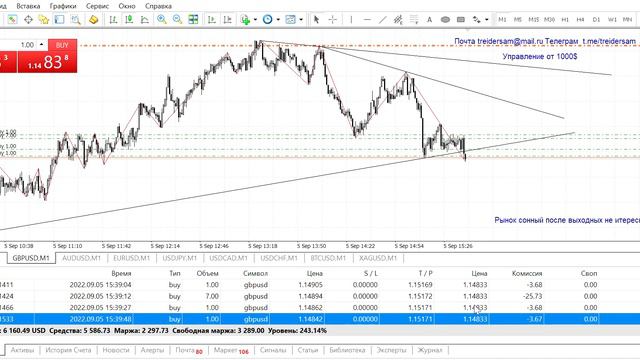Sort orders by the Время column header
The height and width of the screenshot is (360, 640).
(121, 273)
